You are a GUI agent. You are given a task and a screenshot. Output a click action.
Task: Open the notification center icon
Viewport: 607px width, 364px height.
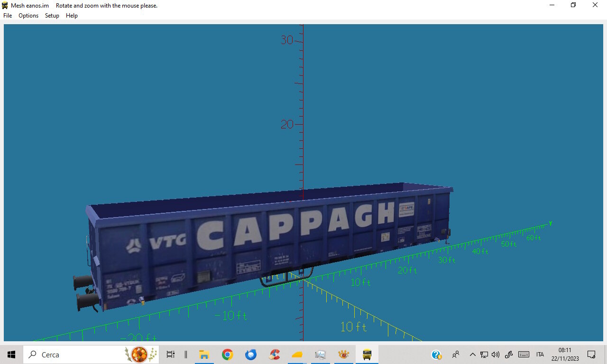click(591, 355)
